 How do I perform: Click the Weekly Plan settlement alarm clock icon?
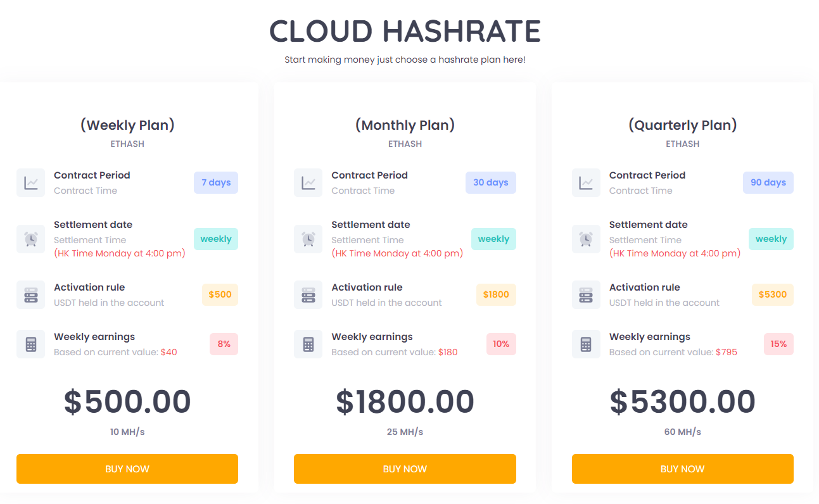pos(30,239)
